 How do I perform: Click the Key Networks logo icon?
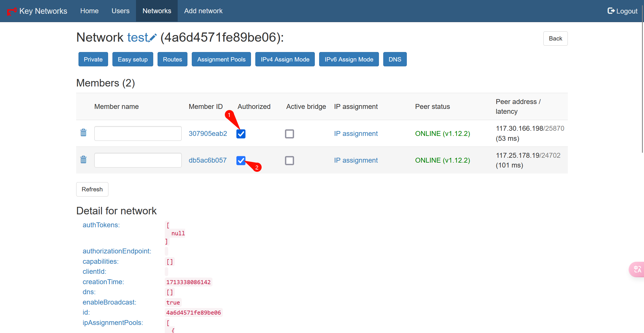(x=11, y=11)
